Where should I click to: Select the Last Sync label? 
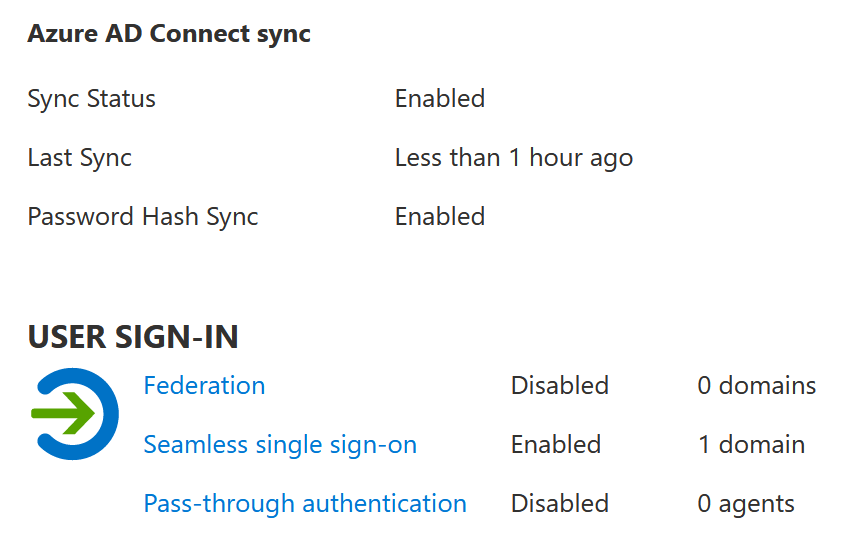(x=80, y=159)
